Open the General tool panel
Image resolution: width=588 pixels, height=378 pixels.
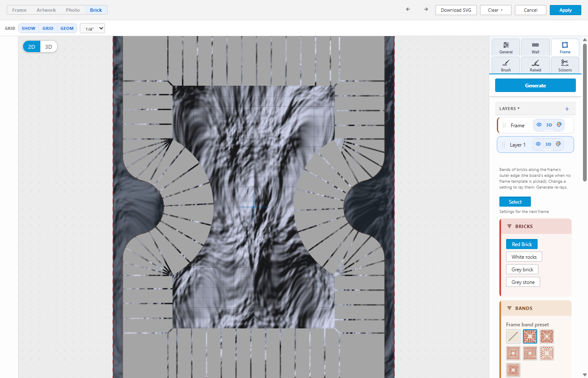[506, 47]
